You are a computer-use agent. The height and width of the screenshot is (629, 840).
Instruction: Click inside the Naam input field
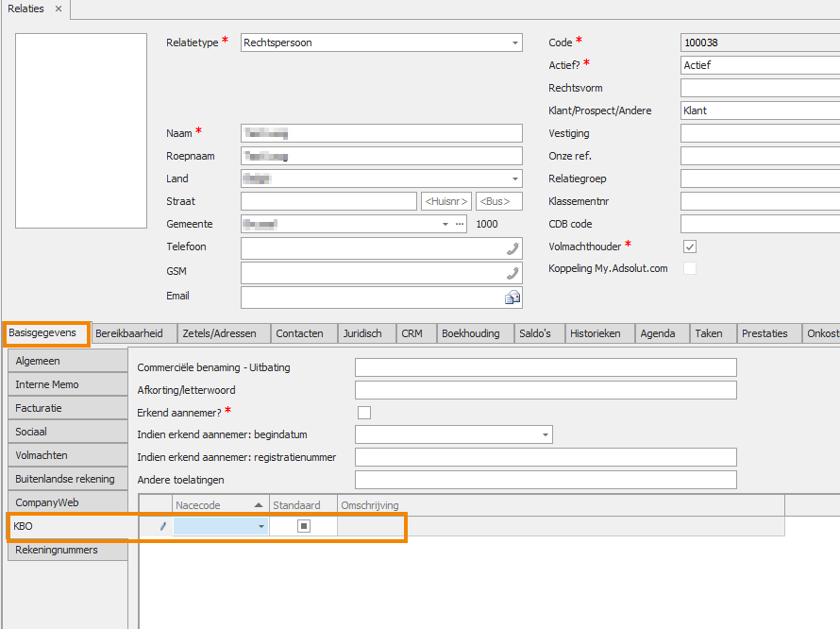(x=378, y=132)
